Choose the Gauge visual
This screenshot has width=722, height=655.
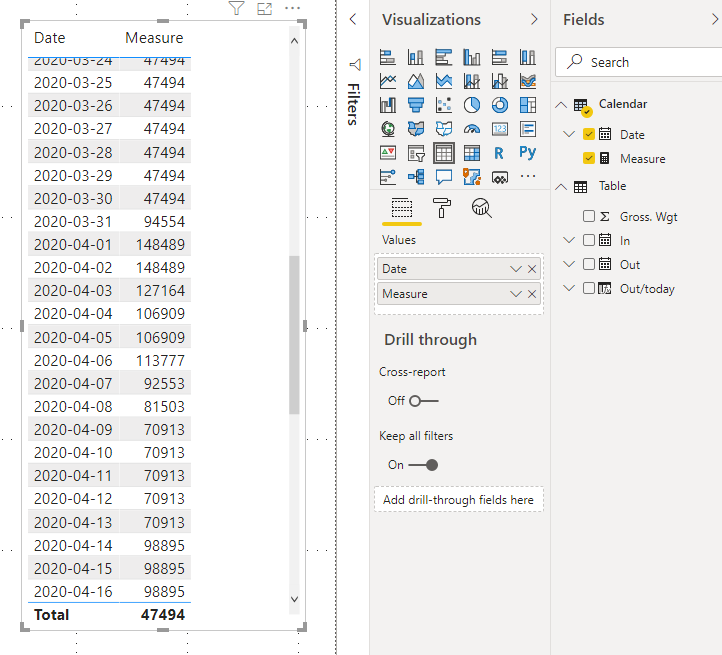tap(472, 129)
